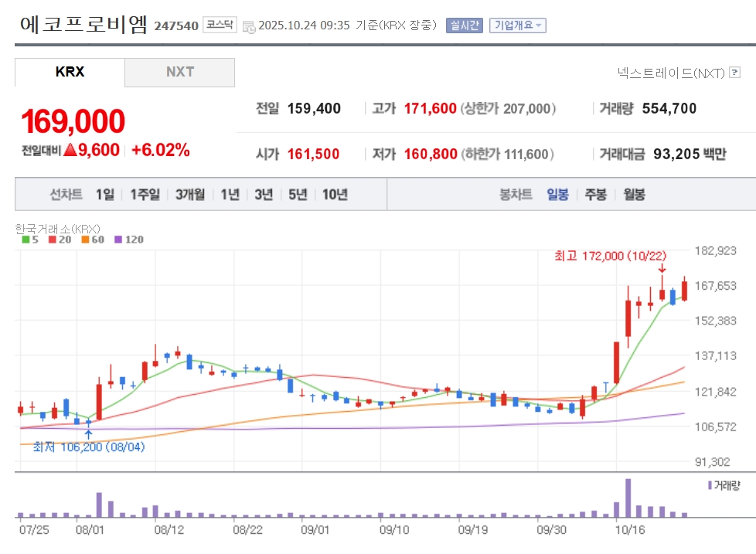The height and width of the screenshot is (554, 756).
Task: Click the 전일 value 159,400
Action: 314,108
